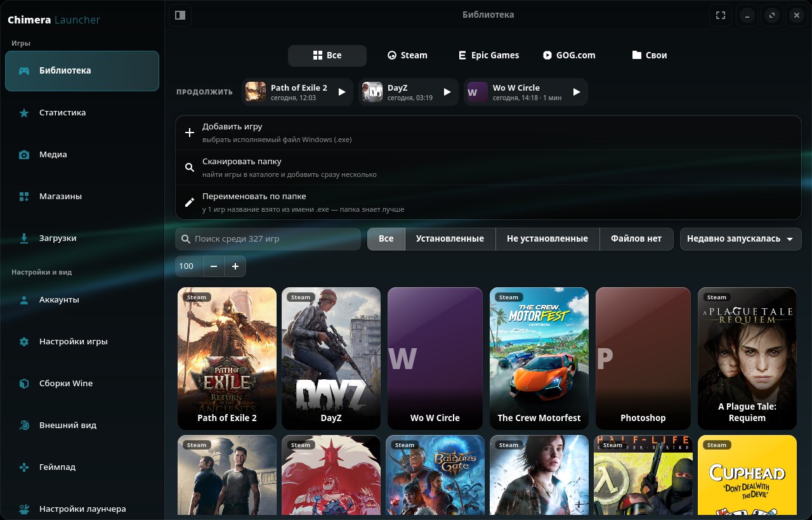Click the person icon beside Аккаунты

point(24,300)
